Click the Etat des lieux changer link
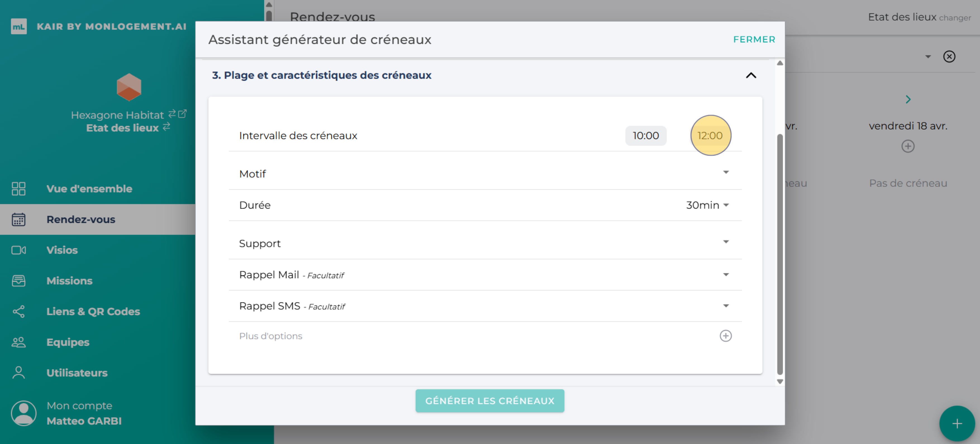This screenshot has width=980, height=444. point(955,18)
